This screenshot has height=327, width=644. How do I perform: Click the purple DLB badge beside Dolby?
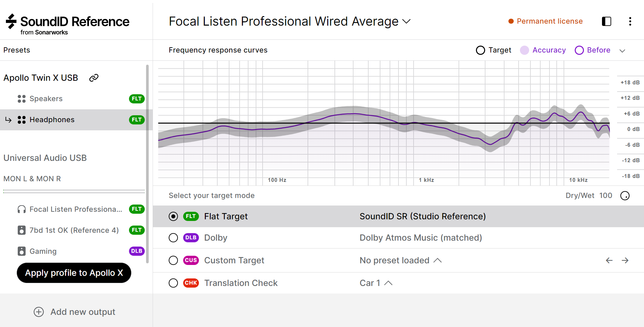coord(191,238)
